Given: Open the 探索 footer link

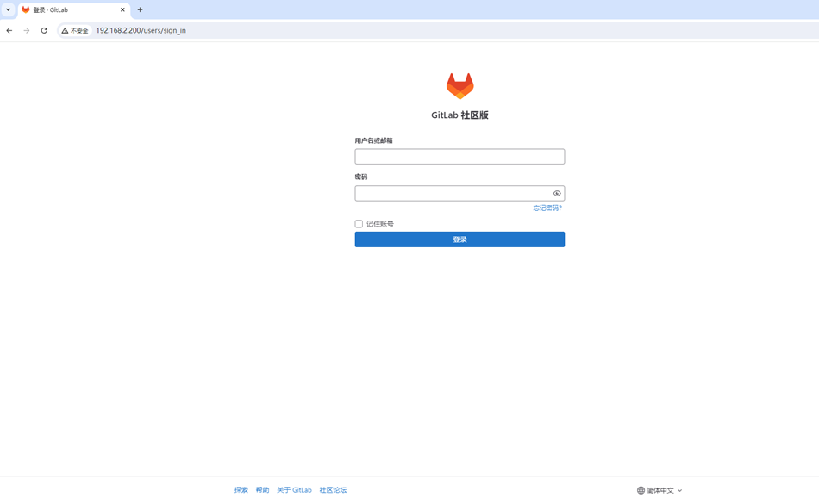Looking at the screenshot, I should point(241,490).
